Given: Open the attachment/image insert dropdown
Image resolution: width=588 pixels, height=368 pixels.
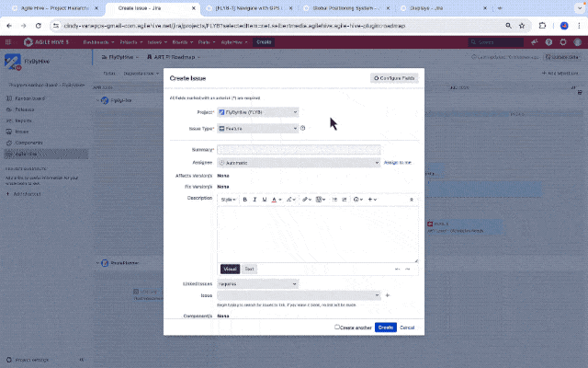Looking at the screenshot, I should click(321, 200).
